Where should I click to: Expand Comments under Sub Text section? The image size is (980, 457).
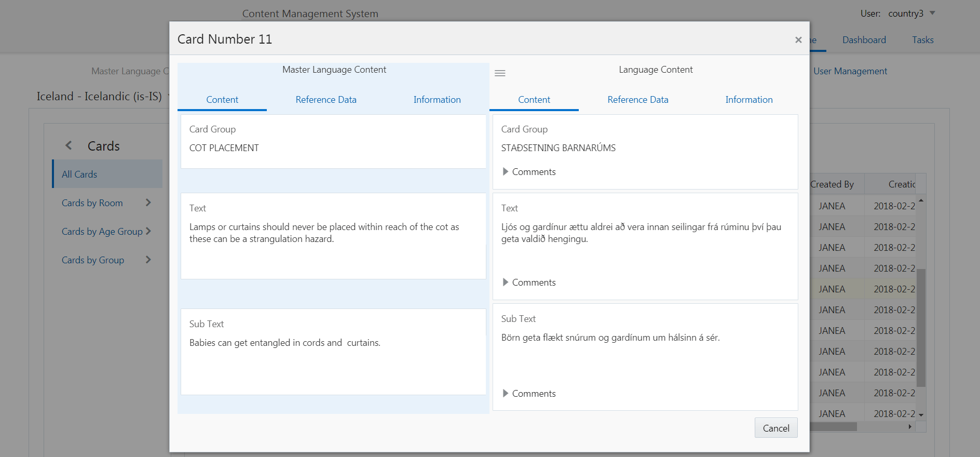click(x=506, y=394)
